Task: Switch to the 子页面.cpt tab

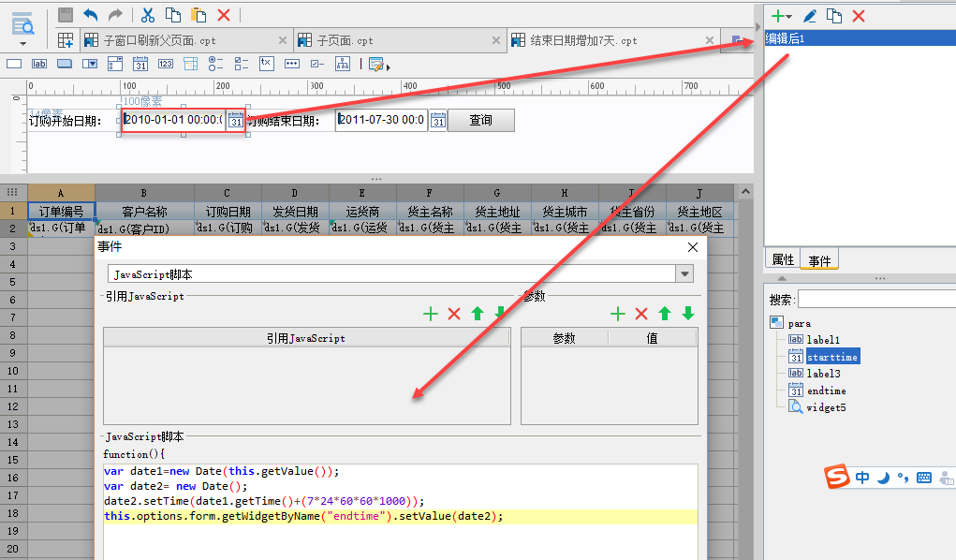Action: [345, 40]
